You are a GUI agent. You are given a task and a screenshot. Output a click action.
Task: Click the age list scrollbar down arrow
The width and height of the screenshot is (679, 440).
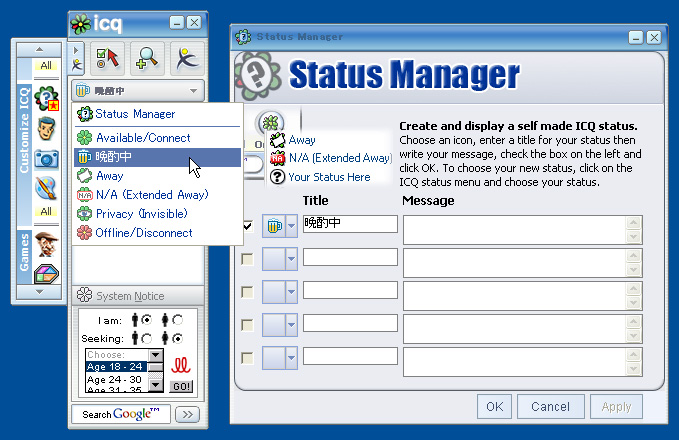coord(156,385)
